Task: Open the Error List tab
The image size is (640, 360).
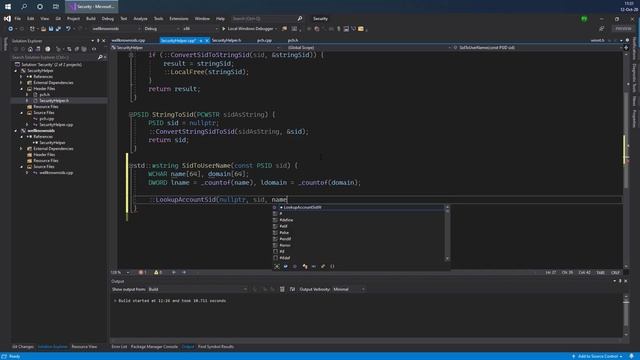Action: tap(119, 347)
